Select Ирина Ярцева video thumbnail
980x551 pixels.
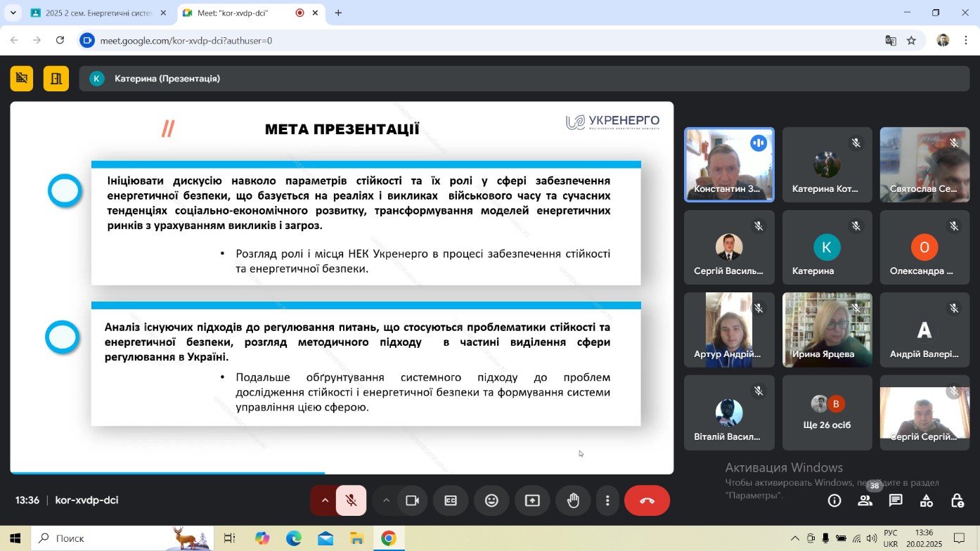pos(827,330)
